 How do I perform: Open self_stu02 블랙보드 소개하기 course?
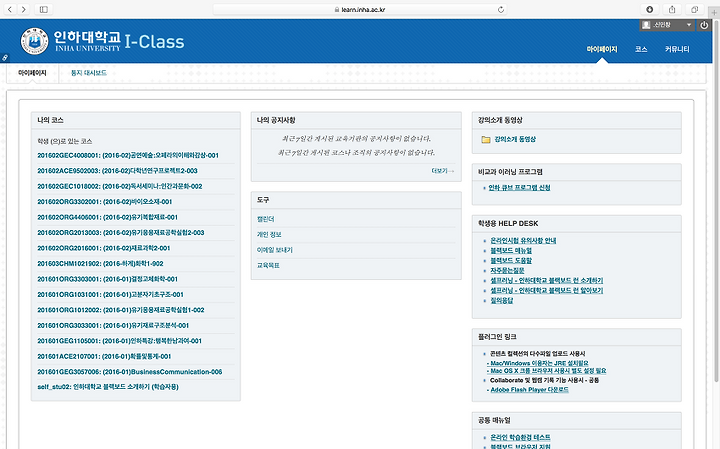pyautogui.click(x=108, y=387)
